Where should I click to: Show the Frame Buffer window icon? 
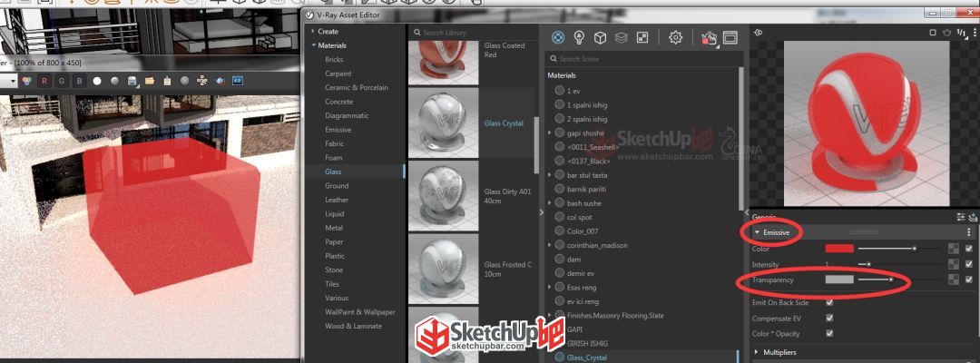(730, 37)
